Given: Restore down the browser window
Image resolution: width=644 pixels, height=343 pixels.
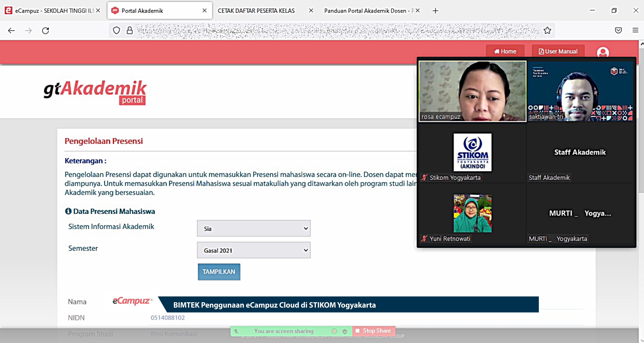Looking at the screenshot, I should pyautogui.click(x=614, y=10).
